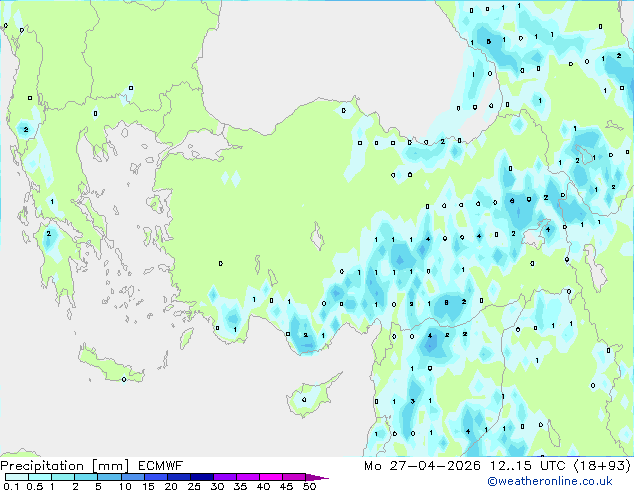This screenshot has height=490, width=634.
Task: Click the '12..15 UTC' time text
Action: click(527, 466)
